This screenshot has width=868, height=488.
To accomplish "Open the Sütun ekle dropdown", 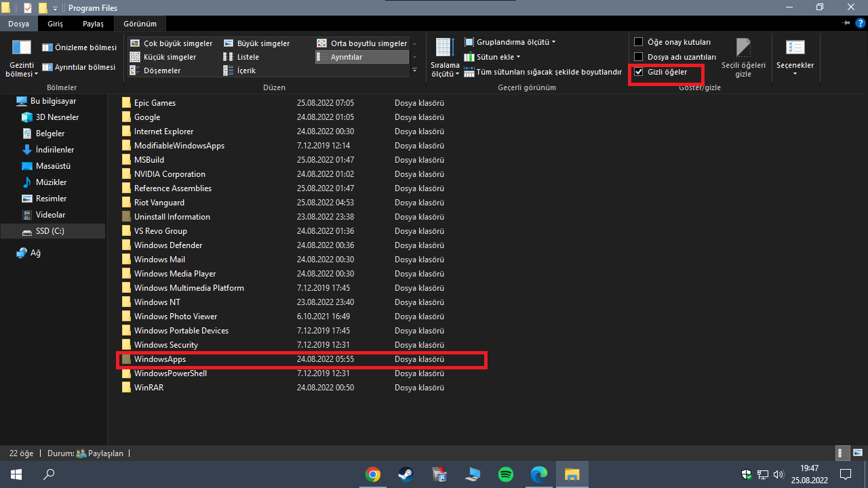I will pyautogui.click(x=493, y=57).
